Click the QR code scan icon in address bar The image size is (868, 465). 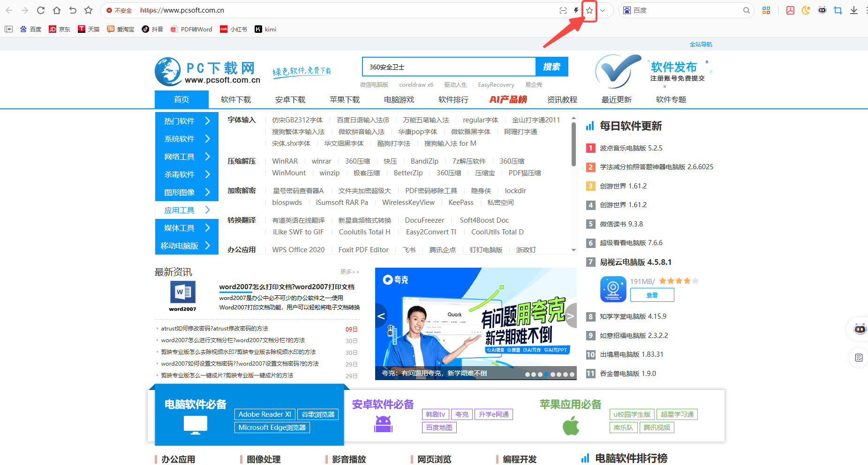[x=563, y=10]
